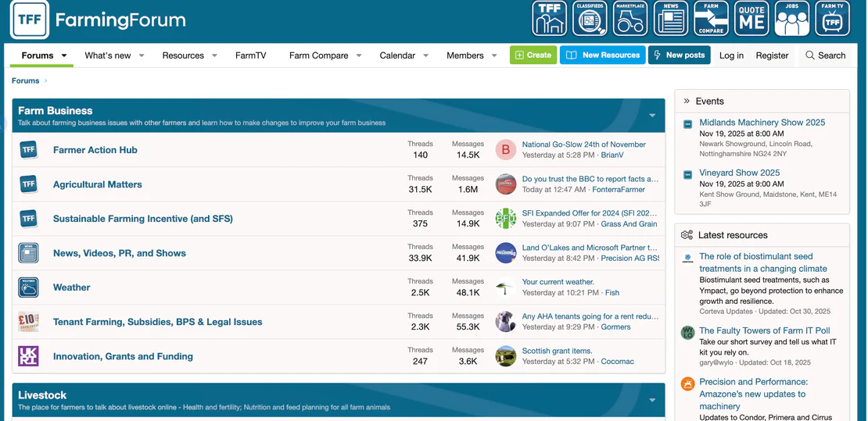Click the Register link
Image resolution: width=868 pixels, height=421 pixels.
point(773,55)
